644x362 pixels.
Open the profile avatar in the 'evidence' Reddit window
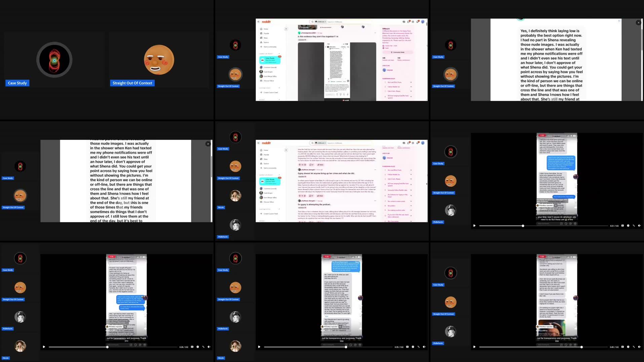coord(423,22)
